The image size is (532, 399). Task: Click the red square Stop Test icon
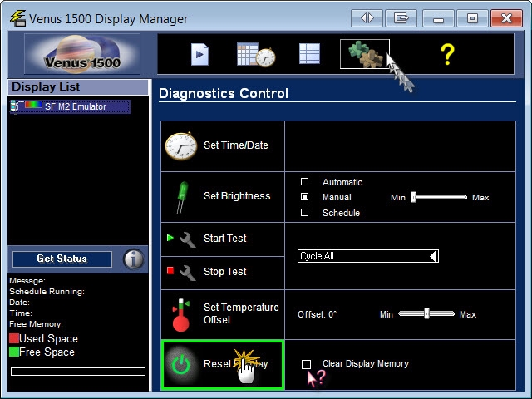[170, 270]
